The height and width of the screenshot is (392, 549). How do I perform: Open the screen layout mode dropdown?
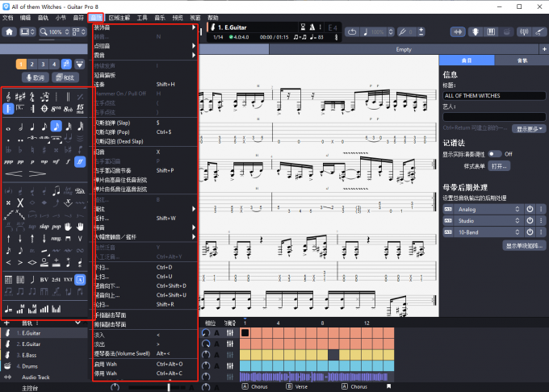coord(27,31)
